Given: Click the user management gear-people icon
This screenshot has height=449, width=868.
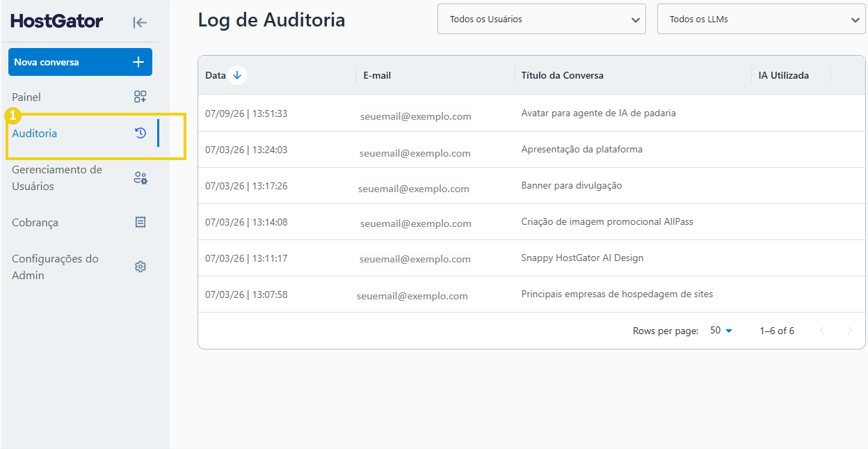Looking at the screenshot, I should (140, 178).
